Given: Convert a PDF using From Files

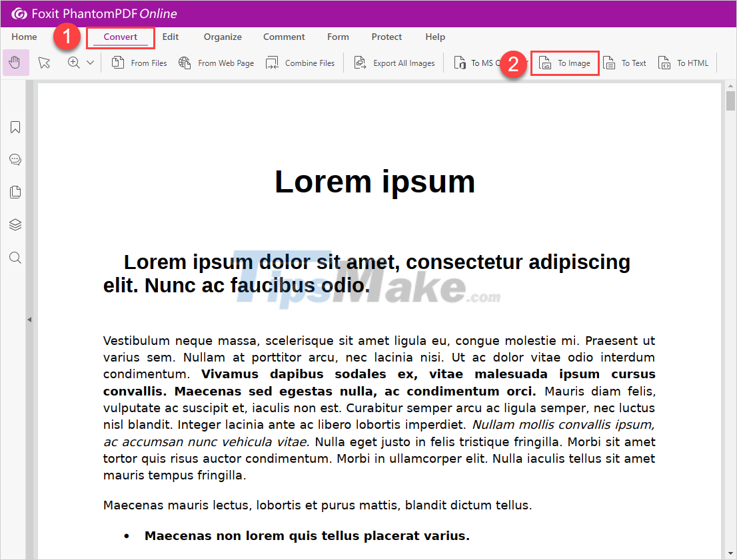Looking at the screenshot, I should coord(138,62).
